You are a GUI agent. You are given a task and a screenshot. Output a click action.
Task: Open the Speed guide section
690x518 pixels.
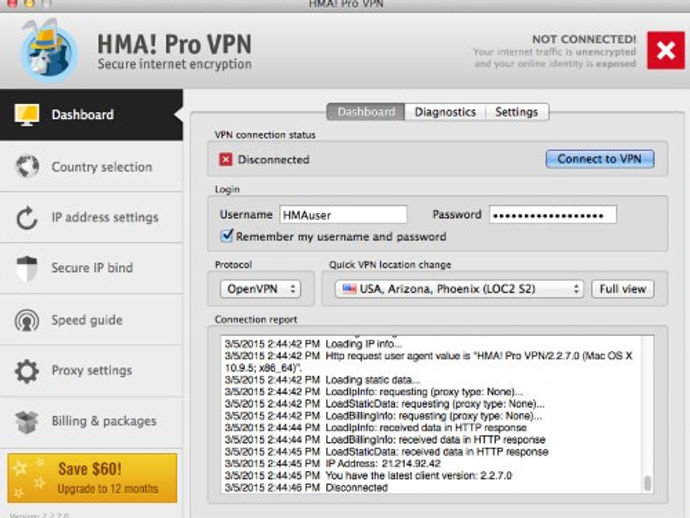(91, 320)
